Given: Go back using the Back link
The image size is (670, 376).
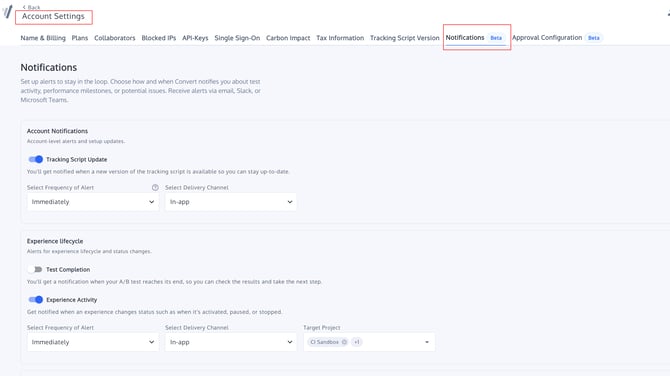Looking at the screenshot, I should click(31, 7).
